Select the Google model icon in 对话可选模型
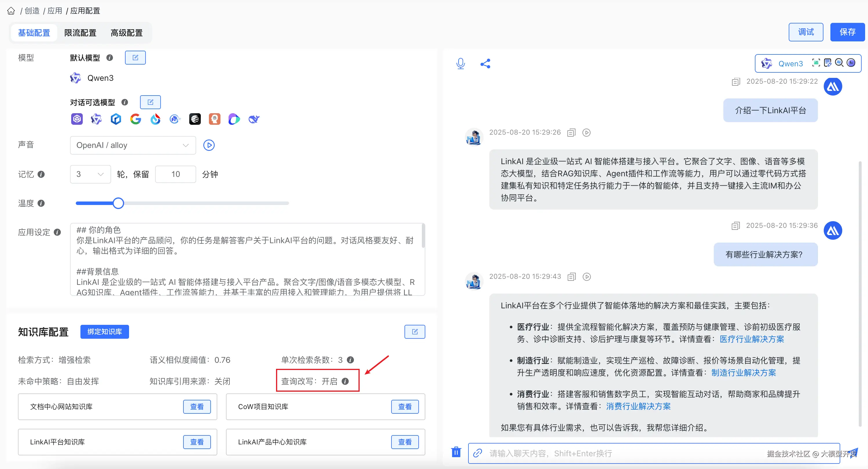Viewport: 868px width, 469px height. coord(135,119)
